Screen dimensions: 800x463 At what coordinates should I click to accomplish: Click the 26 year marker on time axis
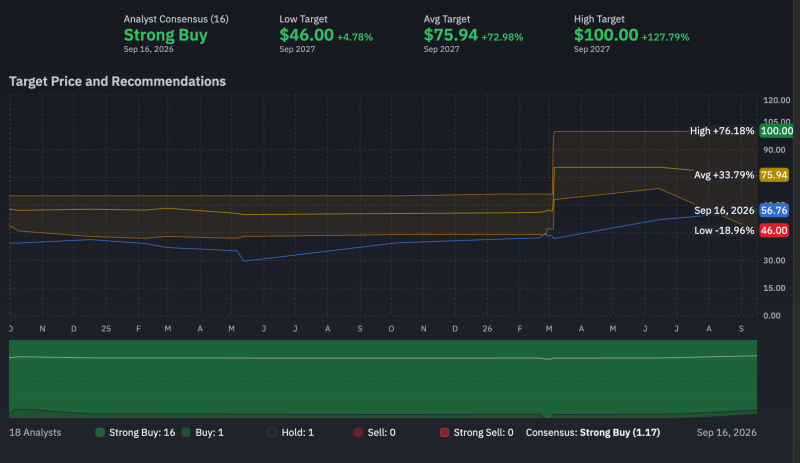pyautogui.click(x=487, y=329)
